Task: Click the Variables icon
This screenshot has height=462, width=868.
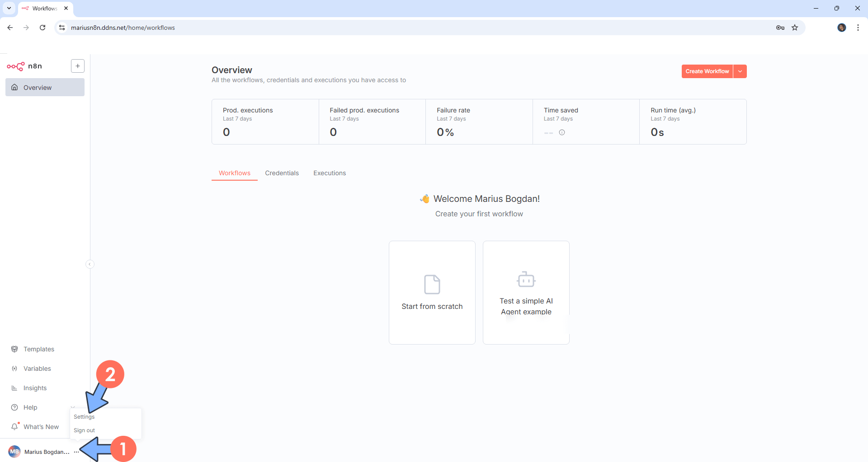Action: 14,369
